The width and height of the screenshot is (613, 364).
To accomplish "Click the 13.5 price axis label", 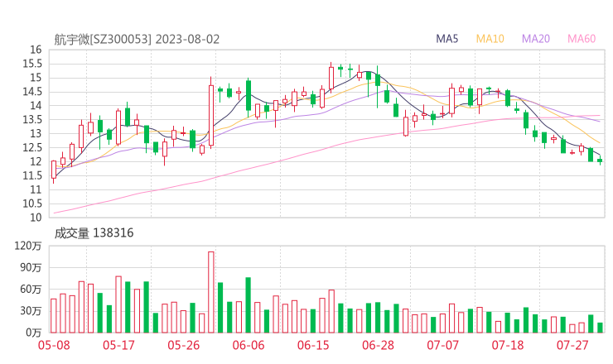I will point(32,119).
